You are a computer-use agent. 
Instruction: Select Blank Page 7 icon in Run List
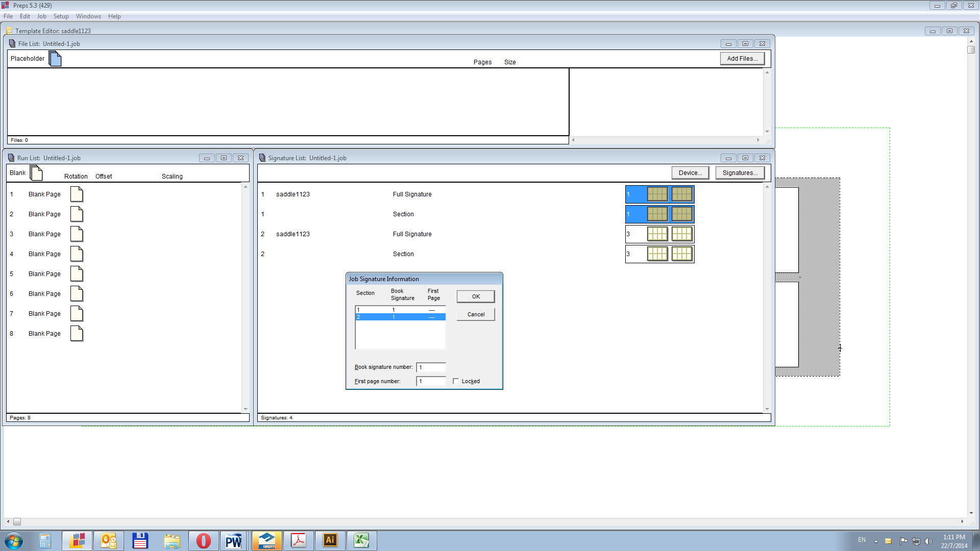[77, 314]
